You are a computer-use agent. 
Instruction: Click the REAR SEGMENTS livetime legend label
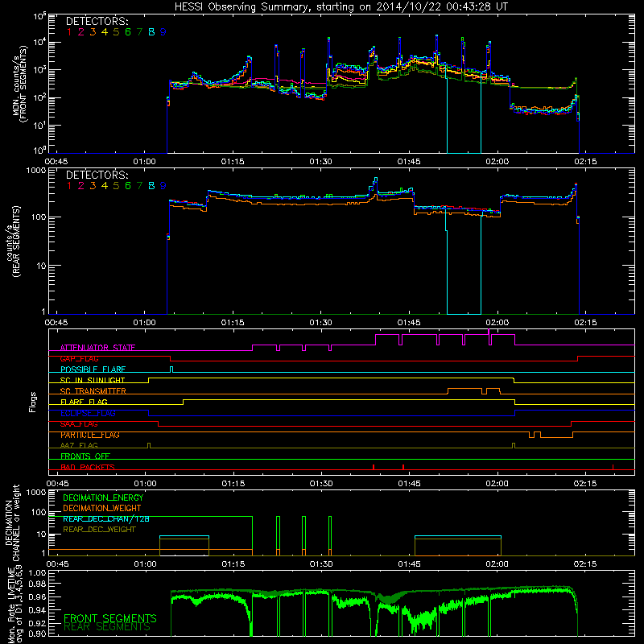coord(107,626)
